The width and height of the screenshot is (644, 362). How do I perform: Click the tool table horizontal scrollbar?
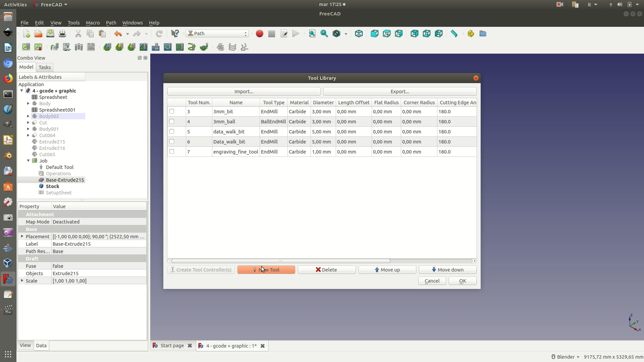tap(280, 261)
